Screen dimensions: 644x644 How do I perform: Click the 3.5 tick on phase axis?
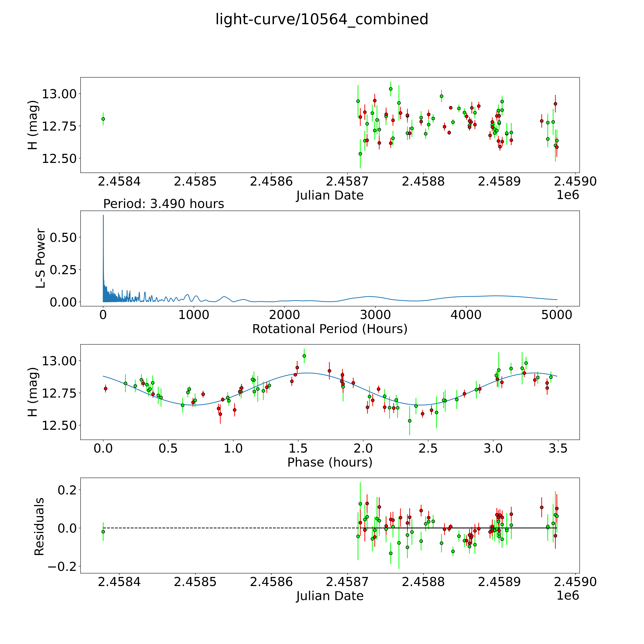558,448
